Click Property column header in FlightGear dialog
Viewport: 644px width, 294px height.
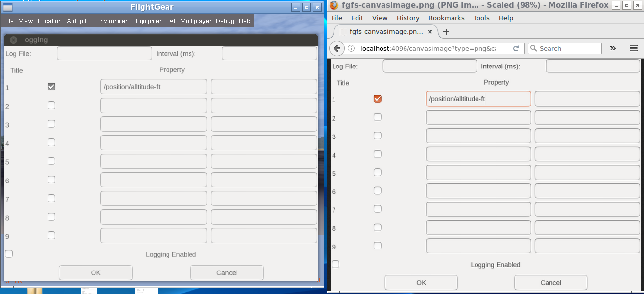pyautogui.click(x=172, y=70)
